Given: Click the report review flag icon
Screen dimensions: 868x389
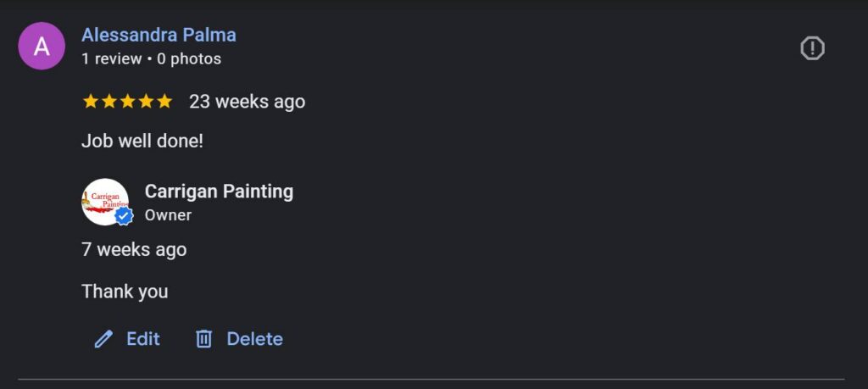Looking at the screenshot, I should (812, 48).
